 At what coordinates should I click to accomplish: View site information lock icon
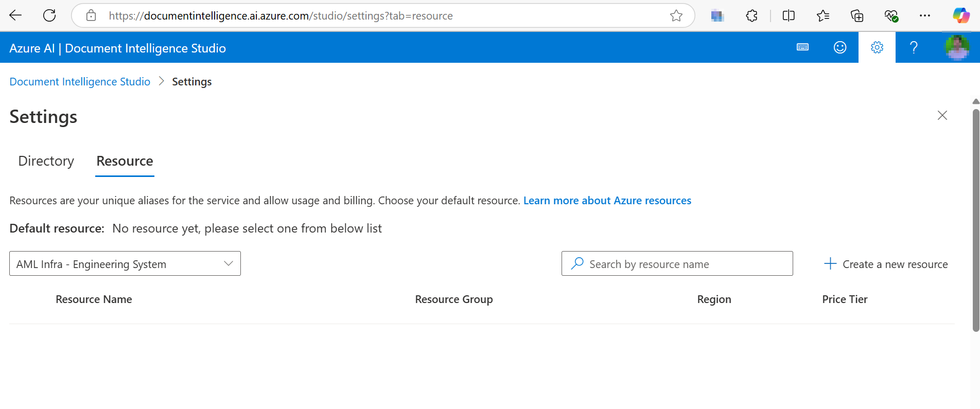tap(91, 15)
